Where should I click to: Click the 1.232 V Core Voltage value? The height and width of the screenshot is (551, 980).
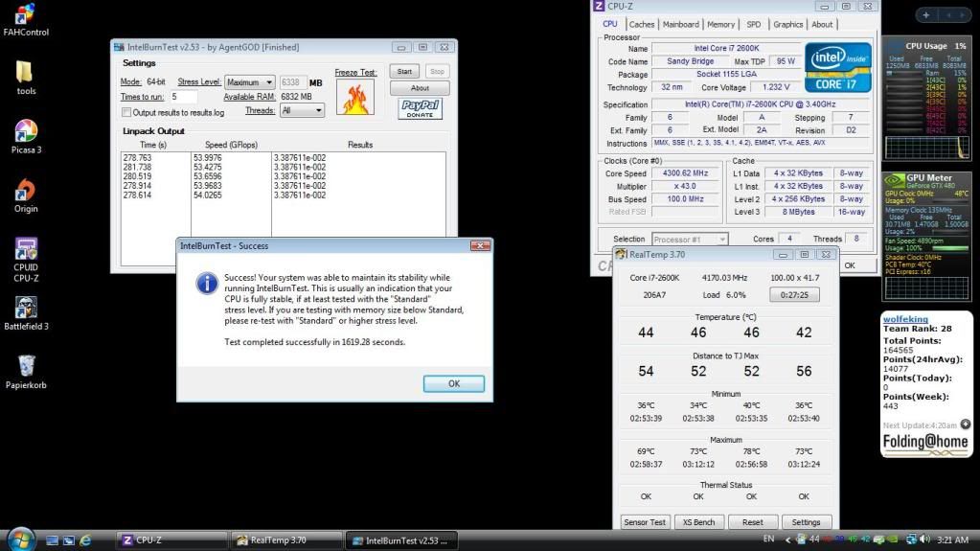[x=776, y=87]
